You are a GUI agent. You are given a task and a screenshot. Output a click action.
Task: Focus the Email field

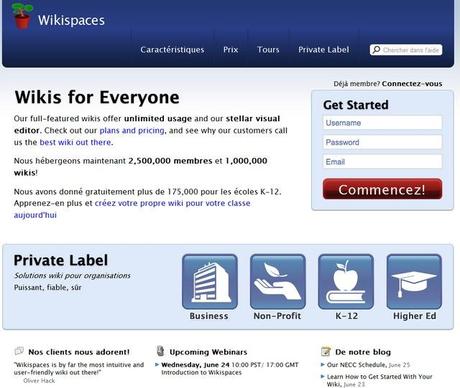coord(382,162)
